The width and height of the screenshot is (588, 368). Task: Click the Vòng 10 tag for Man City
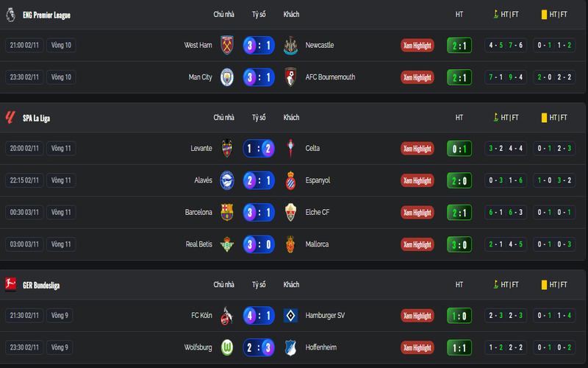point(61,77)
